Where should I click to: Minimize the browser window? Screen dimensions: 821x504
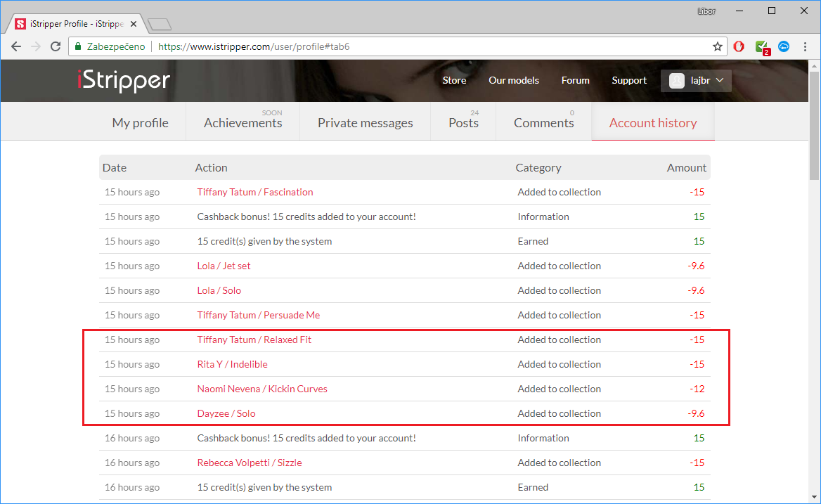click(739, 11)
